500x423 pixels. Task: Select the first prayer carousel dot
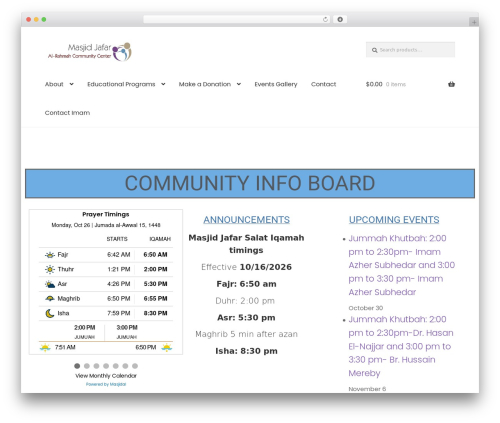tap(77, 366)
